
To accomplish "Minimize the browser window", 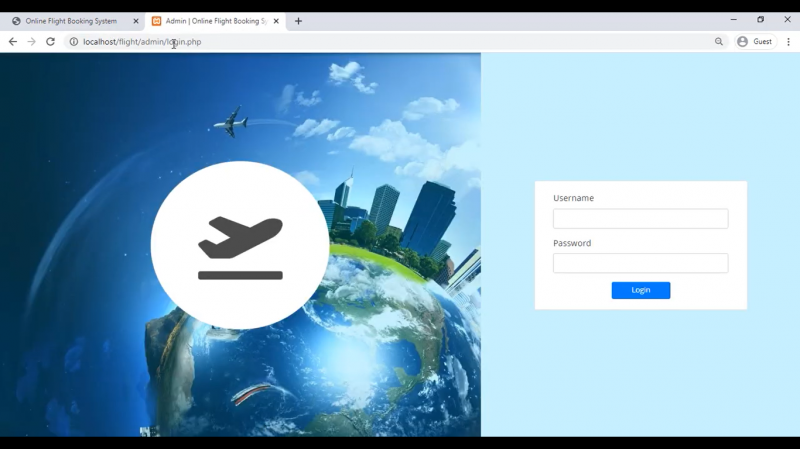I will [x=734, y=19].
